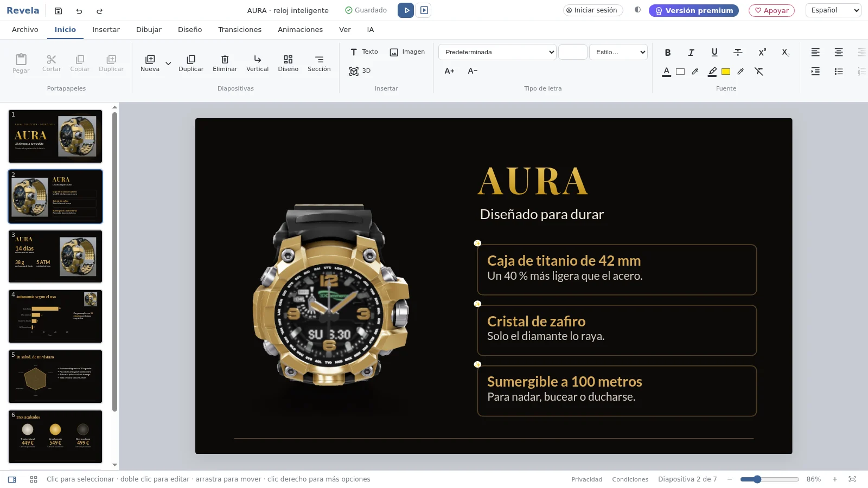Viewport: 868px width, 488px height.
Task: Insert a 3D object
Action: click(x=360, y=71)
